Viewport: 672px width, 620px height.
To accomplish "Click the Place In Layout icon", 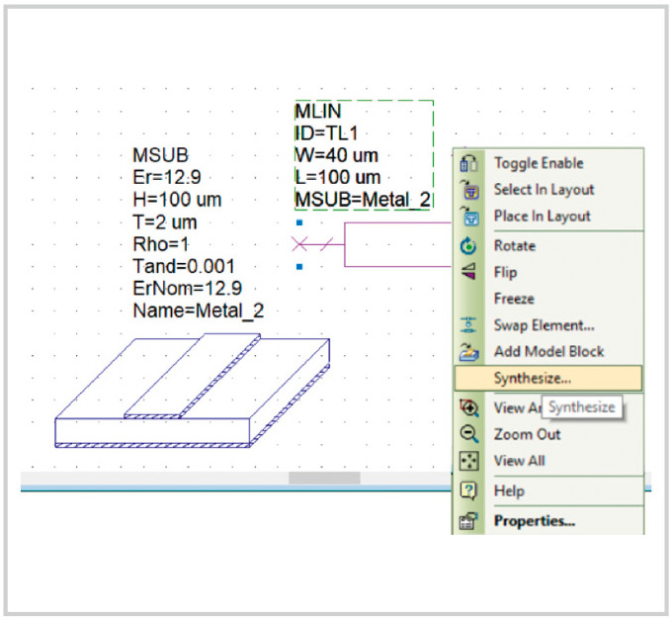I will 470,217.
